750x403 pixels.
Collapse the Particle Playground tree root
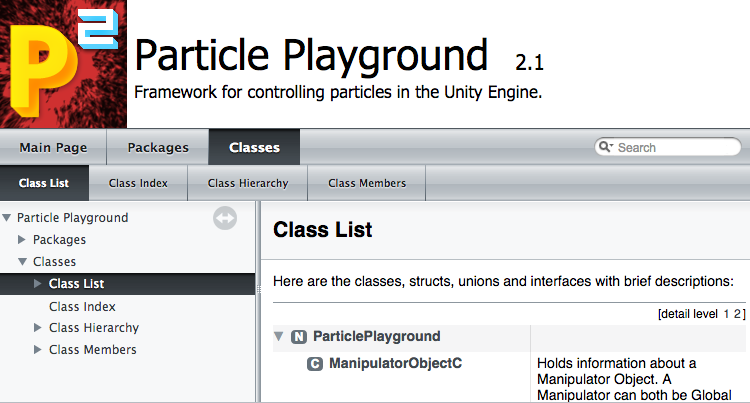7,218
